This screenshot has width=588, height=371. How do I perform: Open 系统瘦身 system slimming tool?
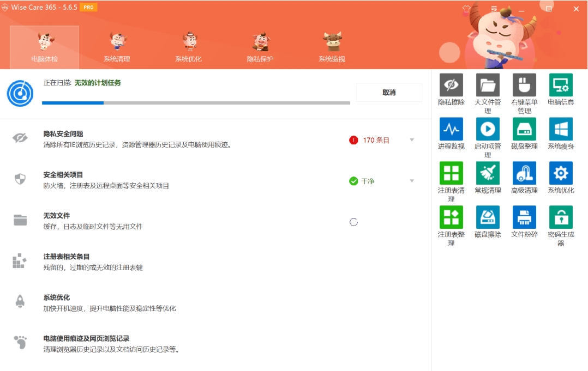[x=561, y=129]
